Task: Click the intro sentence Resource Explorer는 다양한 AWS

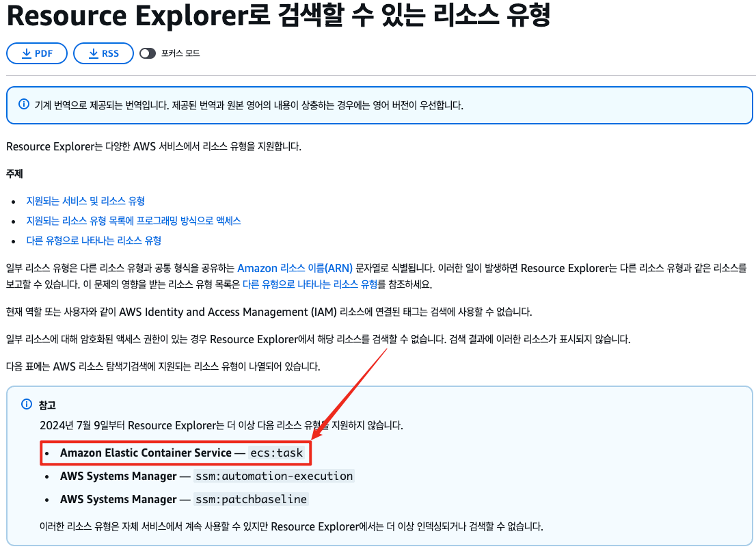Action: (x=154, y=146)
